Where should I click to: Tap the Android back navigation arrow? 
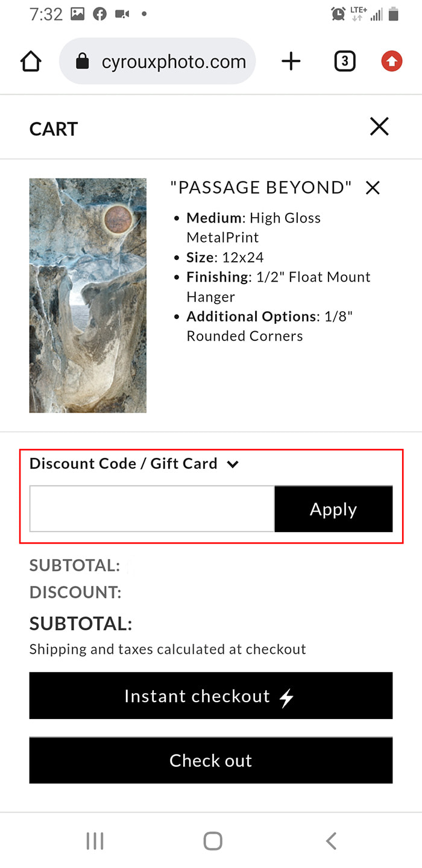(331, 841)
